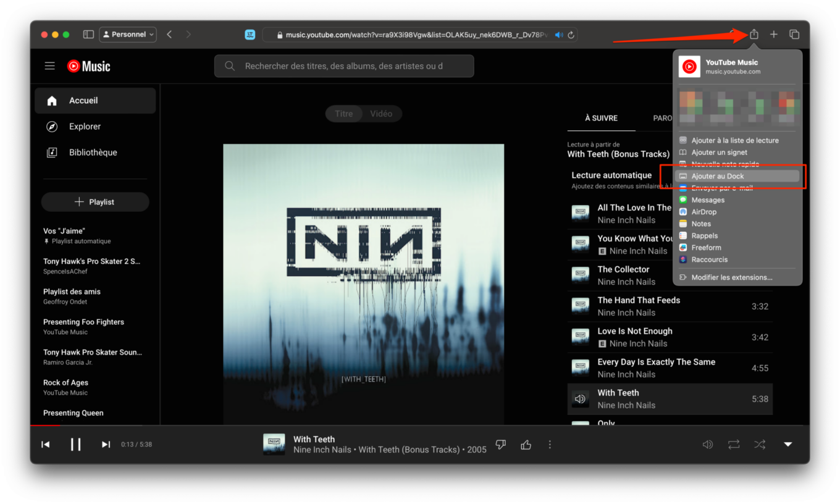Go to Accueil in sidebar
The width and height of the screenshot is (840, 504).
[95, 101]
